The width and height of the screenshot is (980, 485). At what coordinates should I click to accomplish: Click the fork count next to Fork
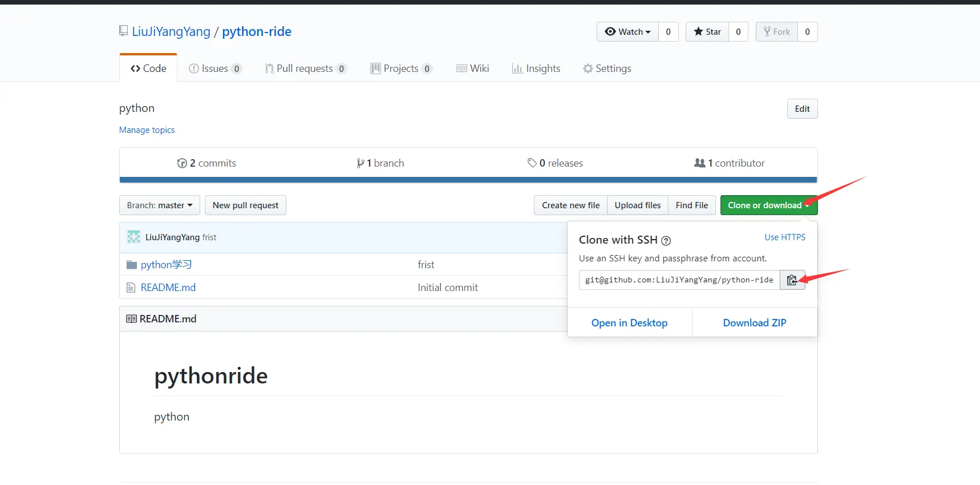(807, 32)
